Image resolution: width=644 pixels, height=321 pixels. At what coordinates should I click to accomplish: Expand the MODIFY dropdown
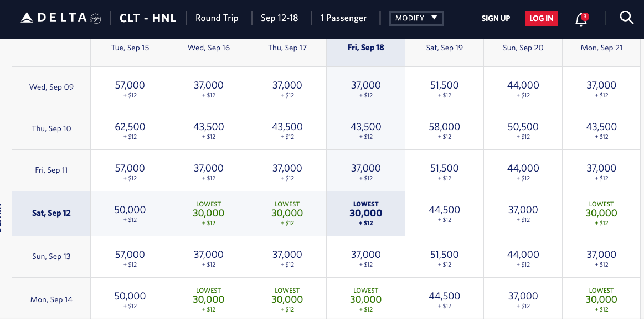pyautogui.click(x=416, y=18)
